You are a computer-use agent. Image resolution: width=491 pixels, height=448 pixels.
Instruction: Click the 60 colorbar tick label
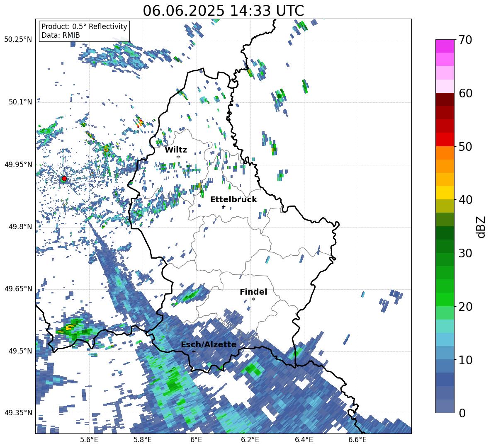tap(465, 93)
